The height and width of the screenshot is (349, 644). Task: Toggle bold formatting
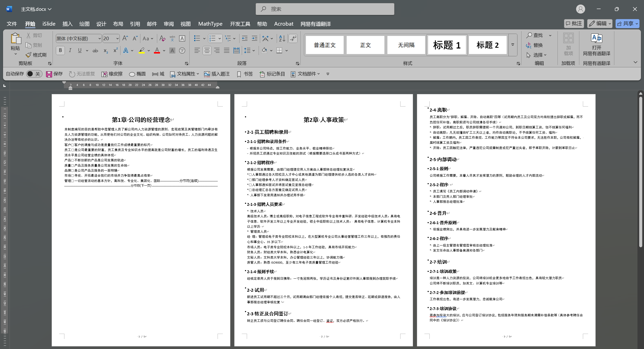point(60,51)
